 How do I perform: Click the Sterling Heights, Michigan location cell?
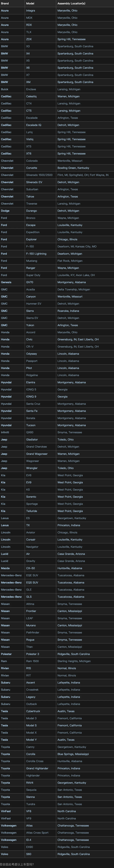74,661
